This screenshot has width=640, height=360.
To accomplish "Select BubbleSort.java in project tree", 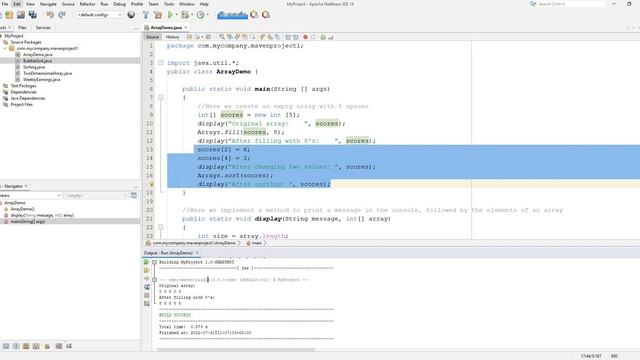I will tap(37, 61).
